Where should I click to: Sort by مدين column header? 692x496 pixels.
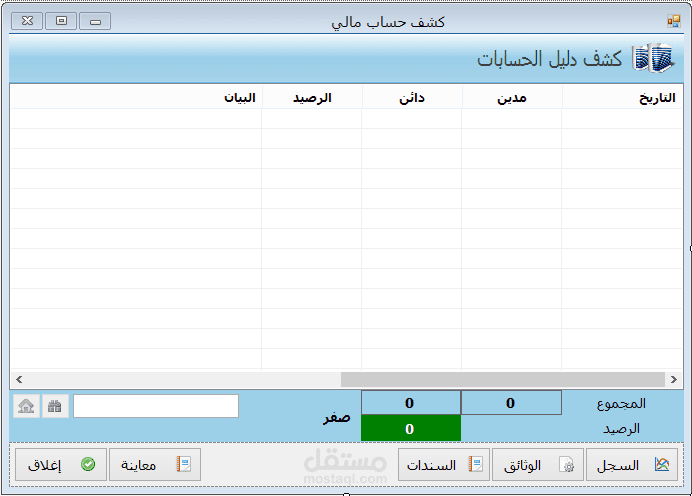[x=511, y=97]
